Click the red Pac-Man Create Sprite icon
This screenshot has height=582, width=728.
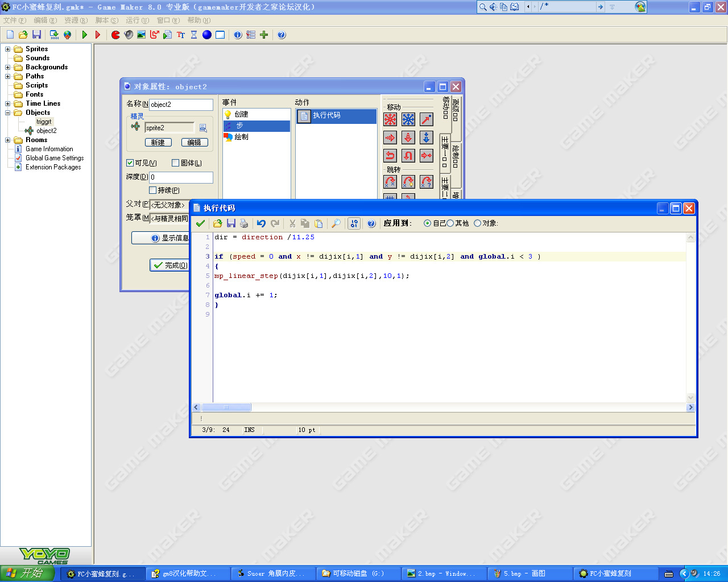116,35
